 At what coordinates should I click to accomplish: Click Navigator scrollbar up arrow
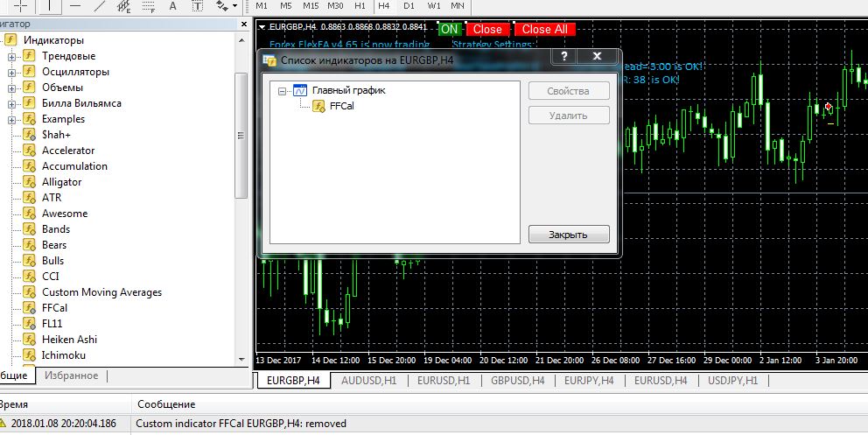pos(241,40)
